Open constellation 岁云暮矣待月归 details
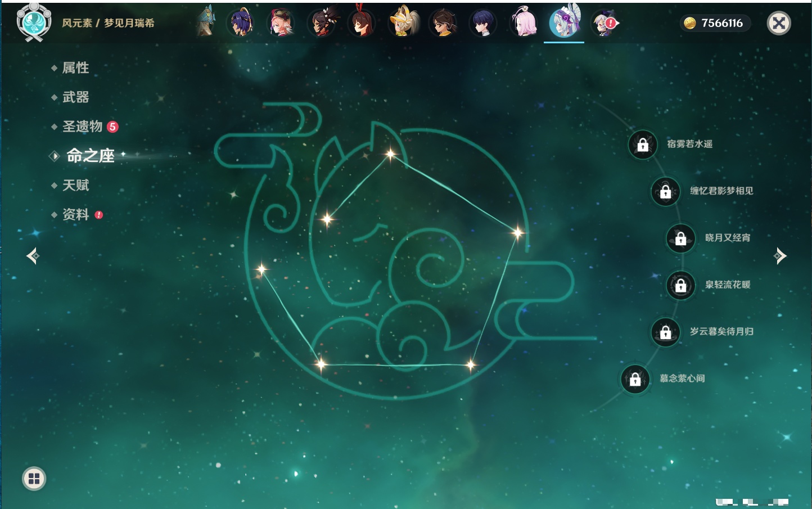Viewport: 812px width, 509px height. click(x=722, y=331)
